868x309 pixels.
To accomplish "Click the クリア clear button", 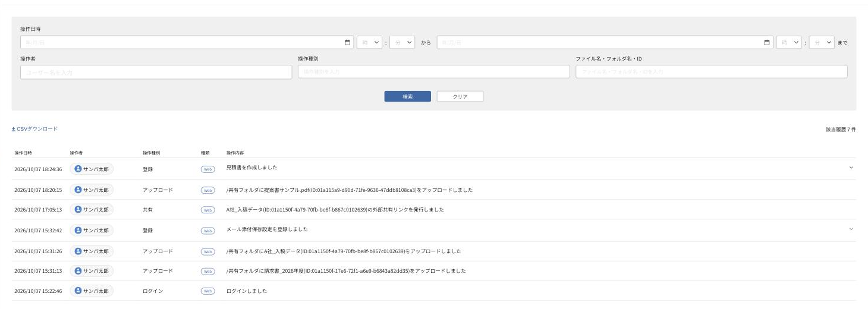I will coord(460,96).
